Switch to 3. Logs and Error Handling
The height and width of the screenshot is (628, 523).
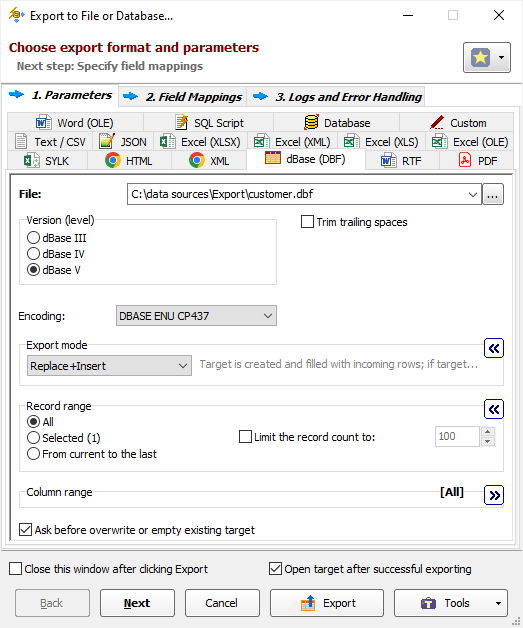[336, 97]
